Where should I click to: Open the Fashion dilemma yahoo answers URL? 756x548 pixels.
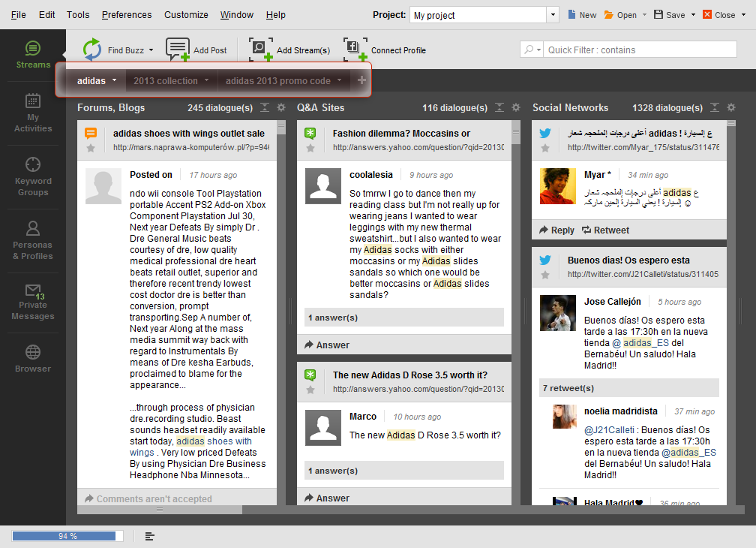[418, 147]
